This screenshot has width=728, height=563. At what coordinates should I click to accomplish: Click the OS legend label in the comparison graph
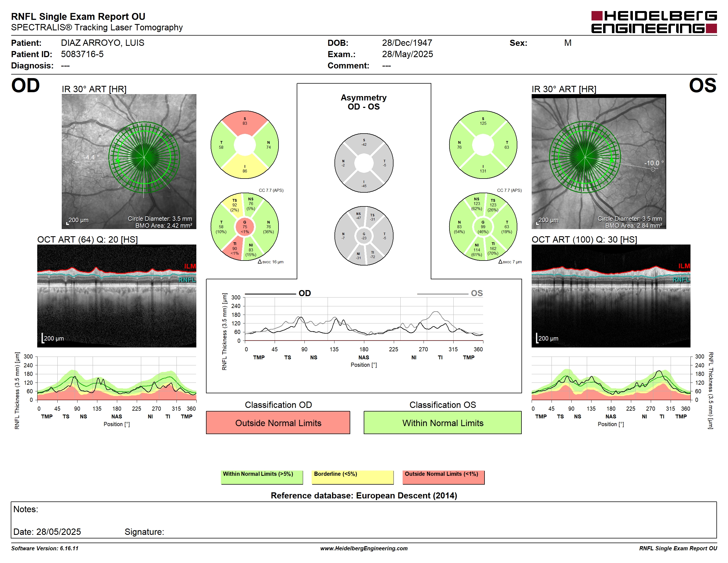click(477, 293)
